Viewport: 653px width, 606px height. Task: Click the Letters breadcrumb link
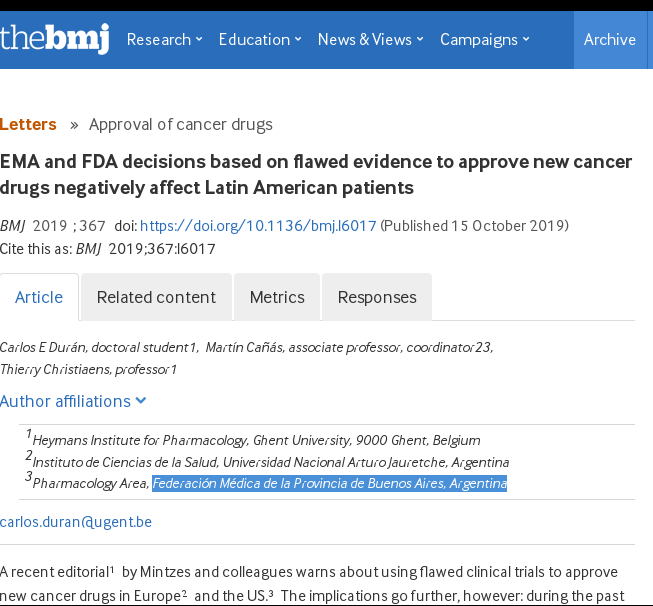[28, 125]
